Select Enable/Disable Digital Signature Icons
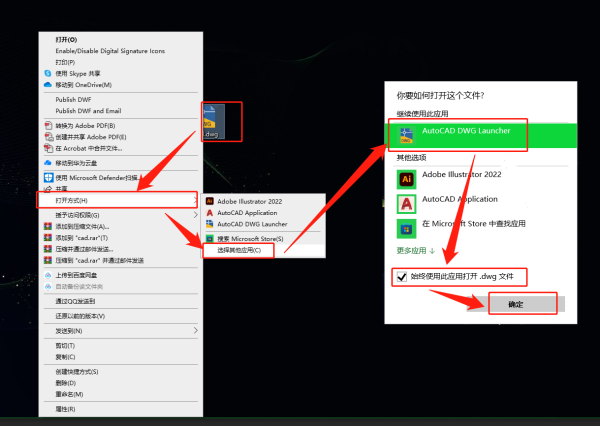The width and height of the screenshot is (600, 426). coord(110,51)
